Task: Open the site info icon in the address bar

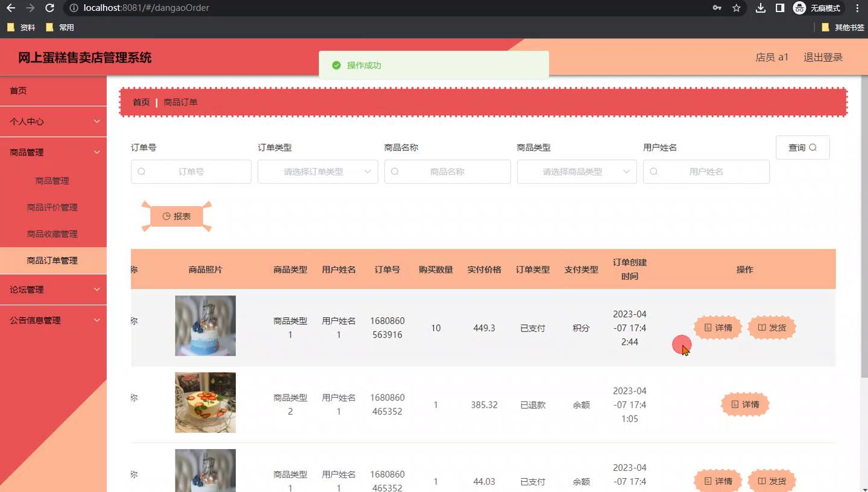Action: tap(74, 8)
